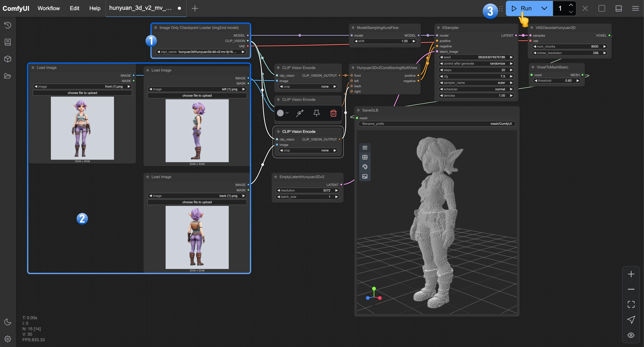Edit the filename_prefix field in SaveGLB
The width and height of the screenshot is (644, 347).
437,124
